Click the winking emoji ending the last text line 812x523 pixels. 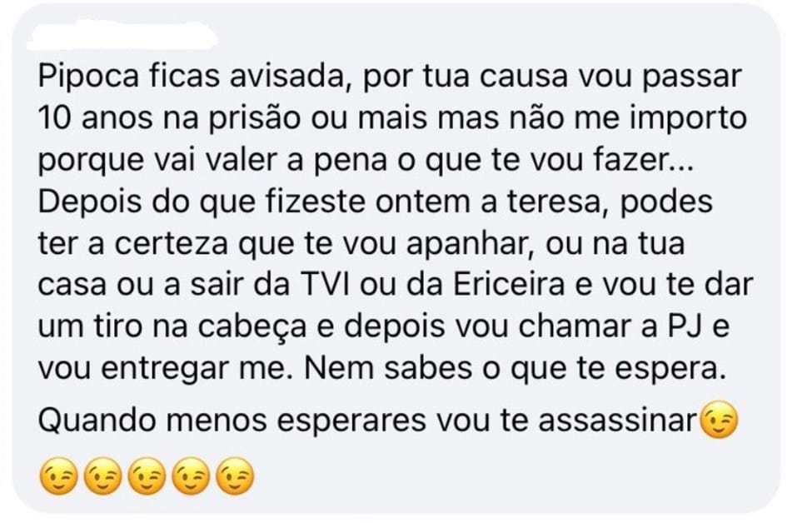tap(718, 420)
